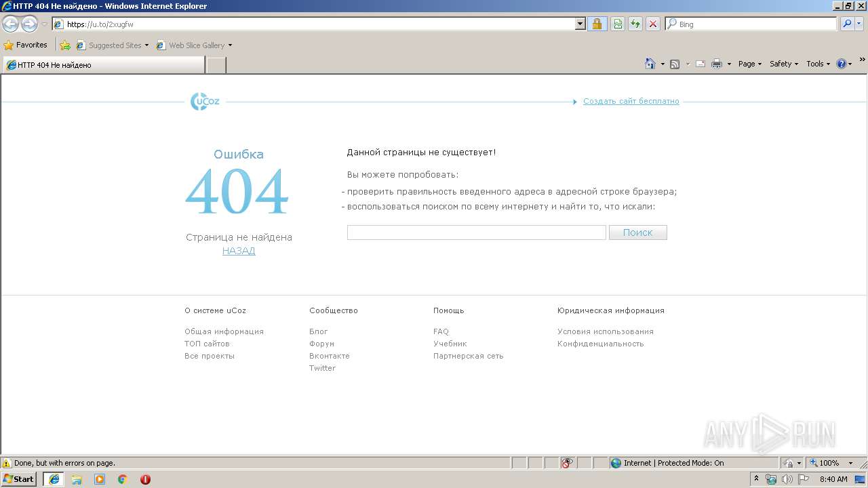Click the network tray icon
Image resolution: width=868 pixels, height=488 pixels.
point(771,479)
